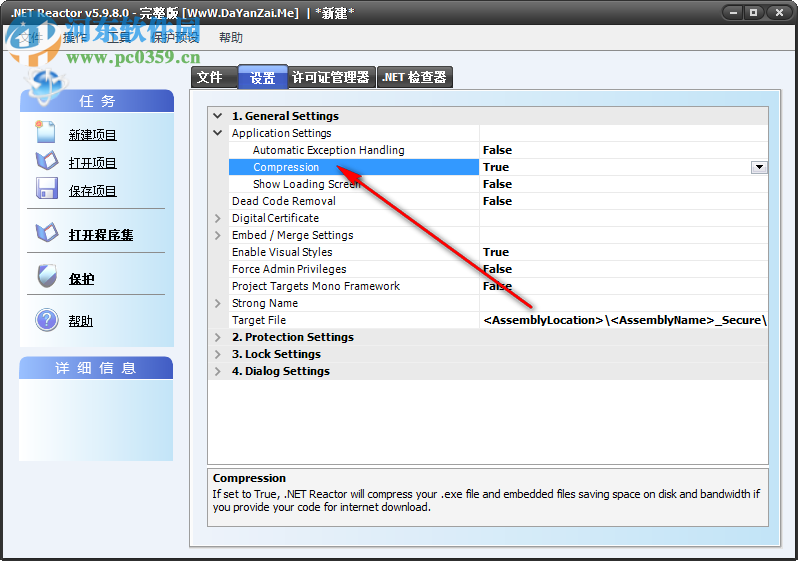Expand the Embed / Merge Settings group

point(218,235)
